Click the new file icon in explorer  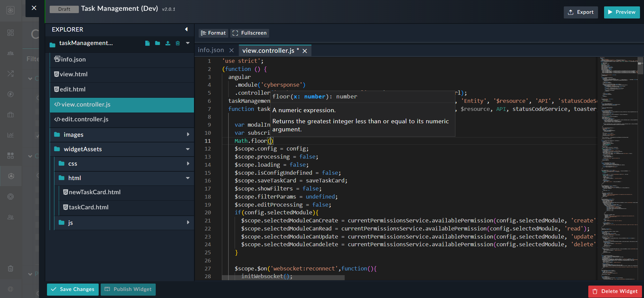point(147,43)
